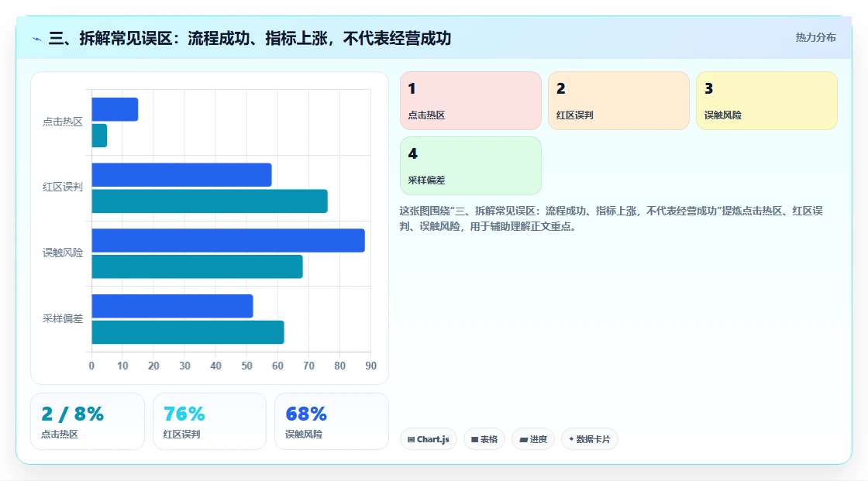Click the small icon before the section title

37,39
